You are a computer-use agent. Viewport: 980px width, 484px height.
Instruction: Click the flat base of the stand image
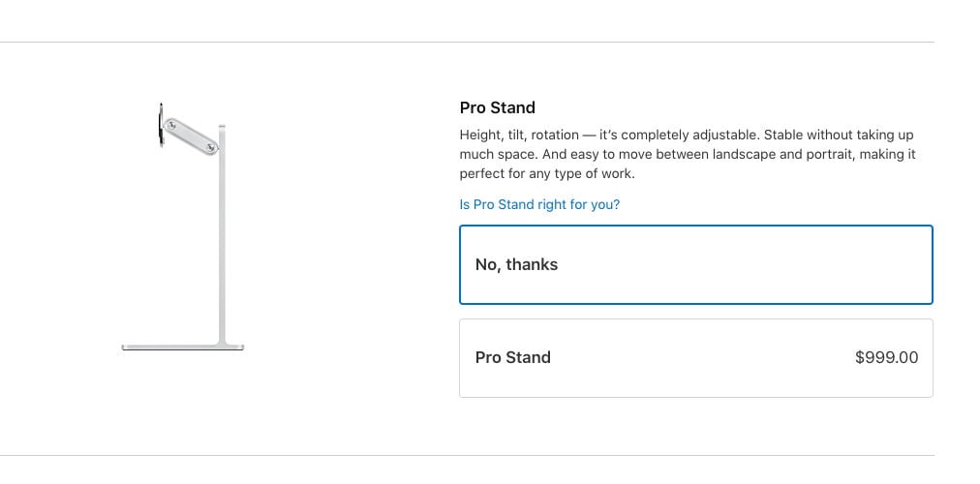click(182, 347)
